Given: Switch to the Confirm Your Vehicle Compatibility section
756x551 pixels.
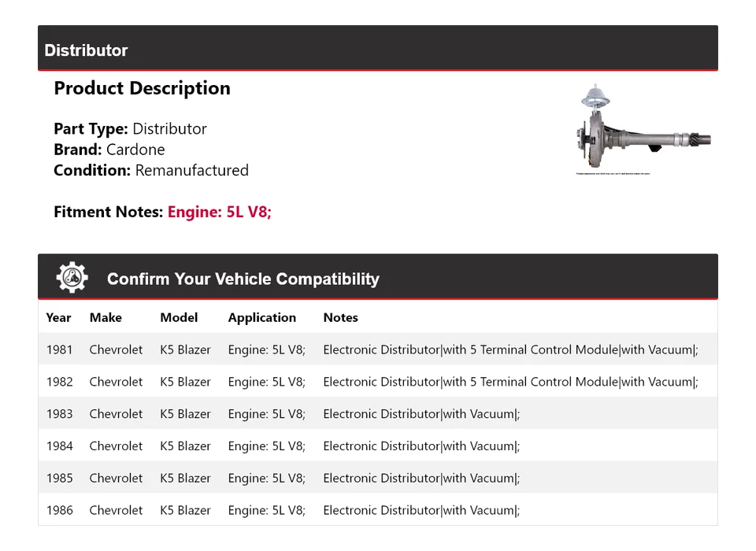Looking at the screenshot, I should [243, 279].
